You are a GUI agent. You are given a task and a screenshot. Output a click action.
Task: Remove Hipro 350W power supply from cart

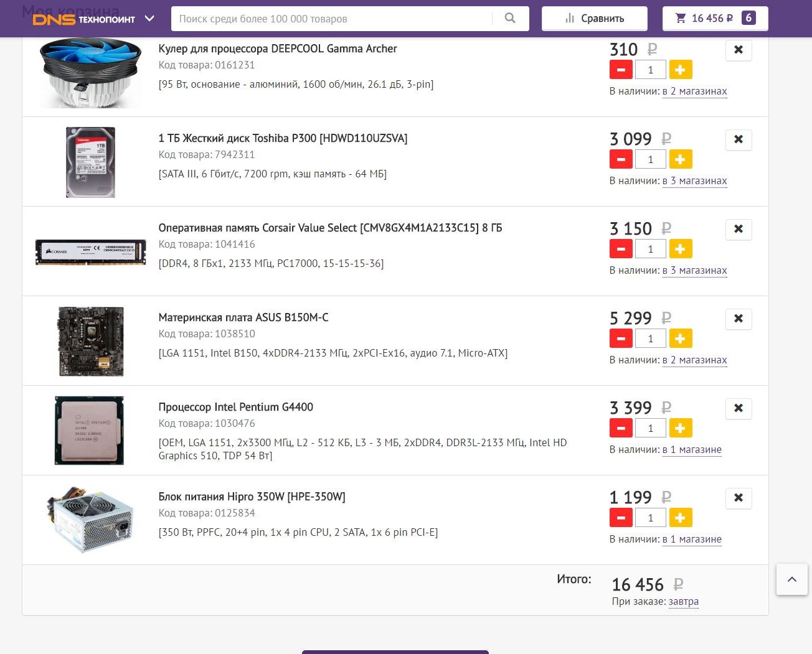coord(739,498)
